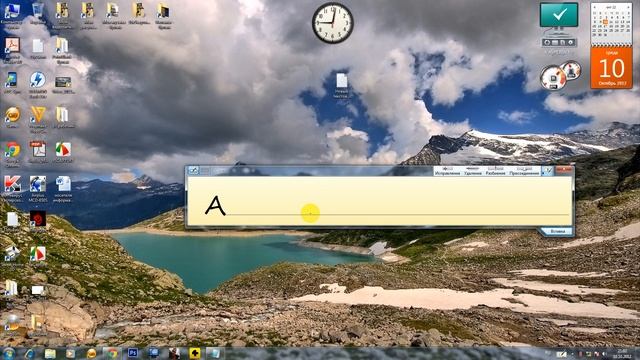
Task: Click the yellow arrow icon on taskbar
Action: (195, 353)
